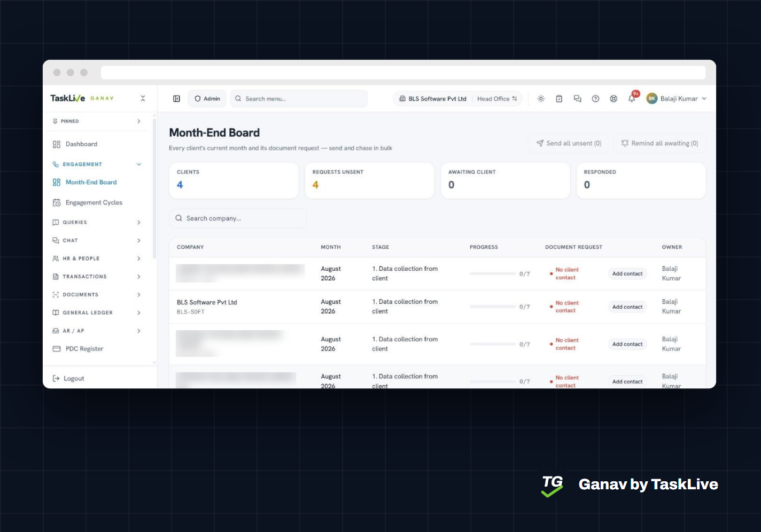Viewport: 761px width, 532px height.
Task: Click the stage text in BLS Software row
Action: point(405,307)
